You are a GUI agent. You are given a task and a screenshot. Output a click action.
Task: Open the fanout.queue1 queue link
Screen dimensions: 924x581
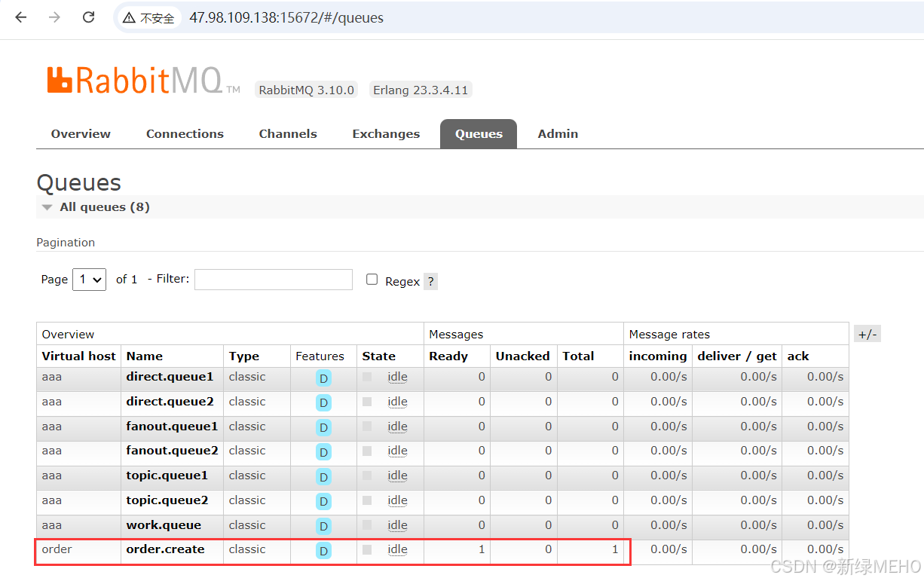pos(172,427)
